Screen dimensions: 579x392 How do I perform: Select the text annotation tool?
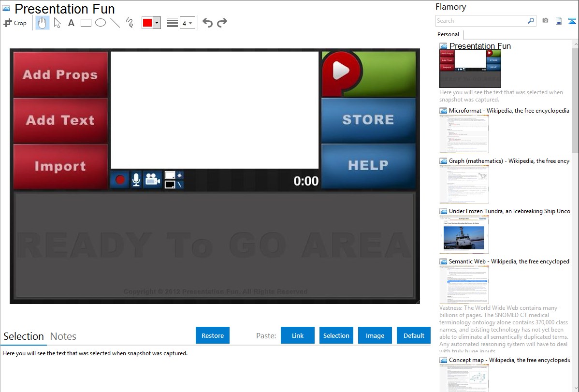coord(71,23)
